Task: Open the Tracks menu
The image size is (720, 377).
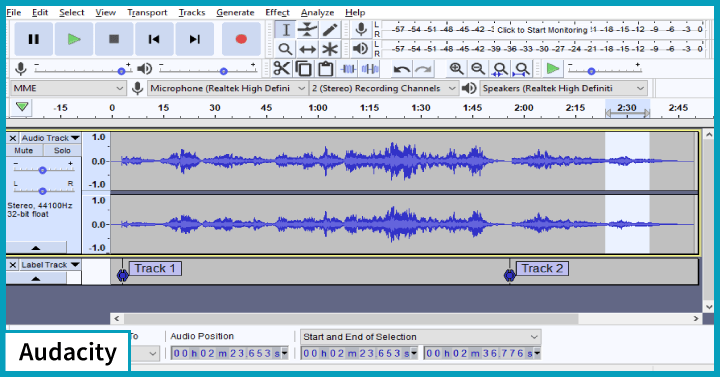Action: [x=192, y=12]
